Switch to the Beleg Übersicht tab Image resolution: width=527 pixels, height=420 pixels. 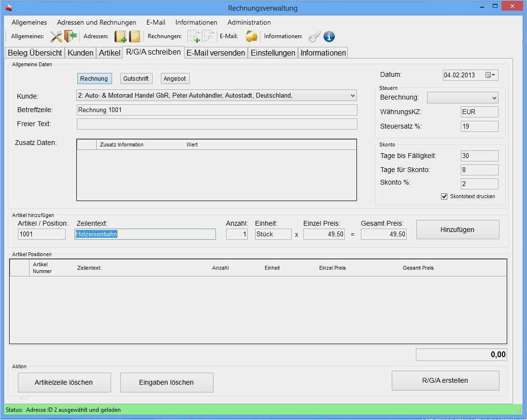35,53
